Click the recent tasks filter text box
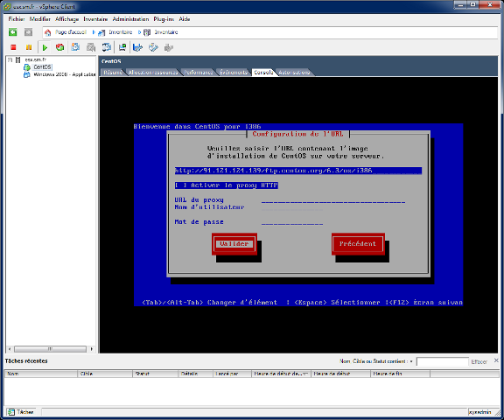504x420 pixels. coord(442,362)
